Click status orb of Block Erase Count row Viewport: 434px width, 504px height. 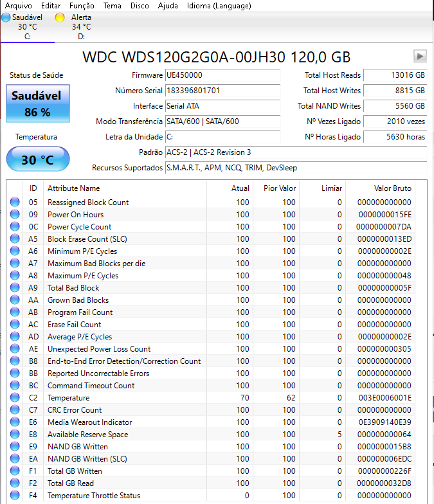click(x=15, y=239)
